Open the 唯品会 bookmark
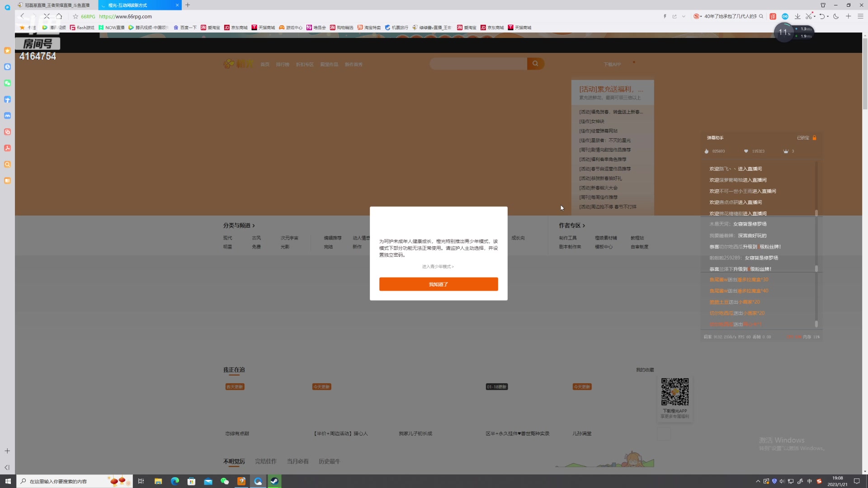 tap(316, 28)
